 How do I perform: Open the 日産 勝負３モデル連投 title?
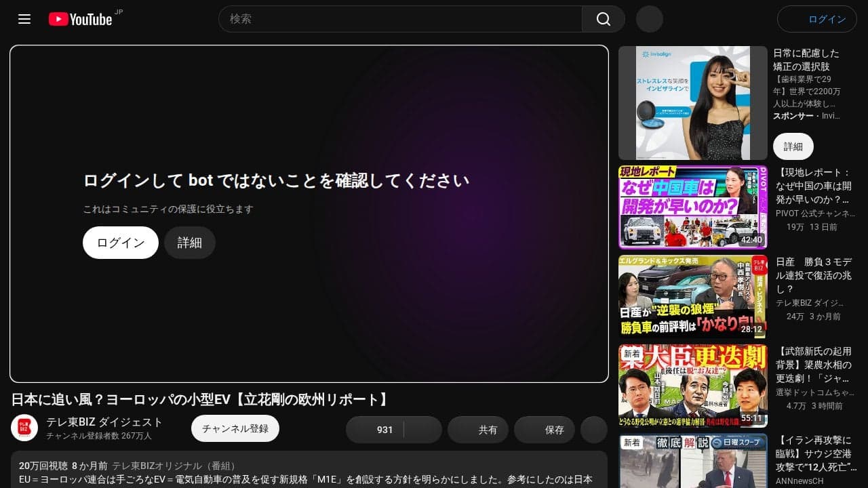coord(814,275)
